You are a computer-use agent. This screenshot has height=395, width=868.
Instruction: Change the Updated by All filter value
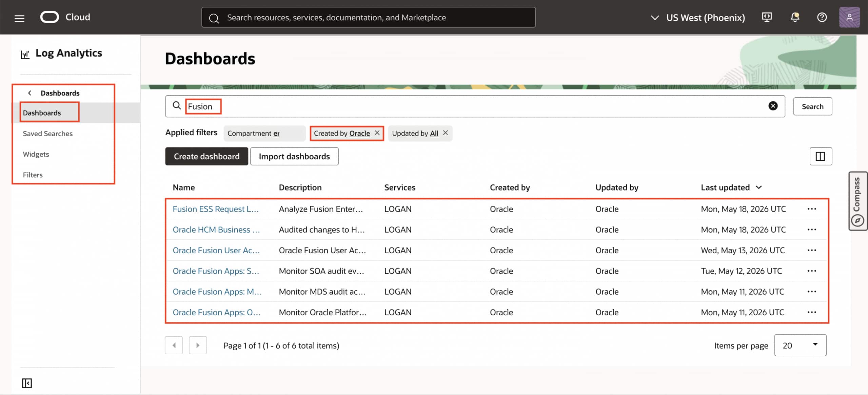coord(434,134)
